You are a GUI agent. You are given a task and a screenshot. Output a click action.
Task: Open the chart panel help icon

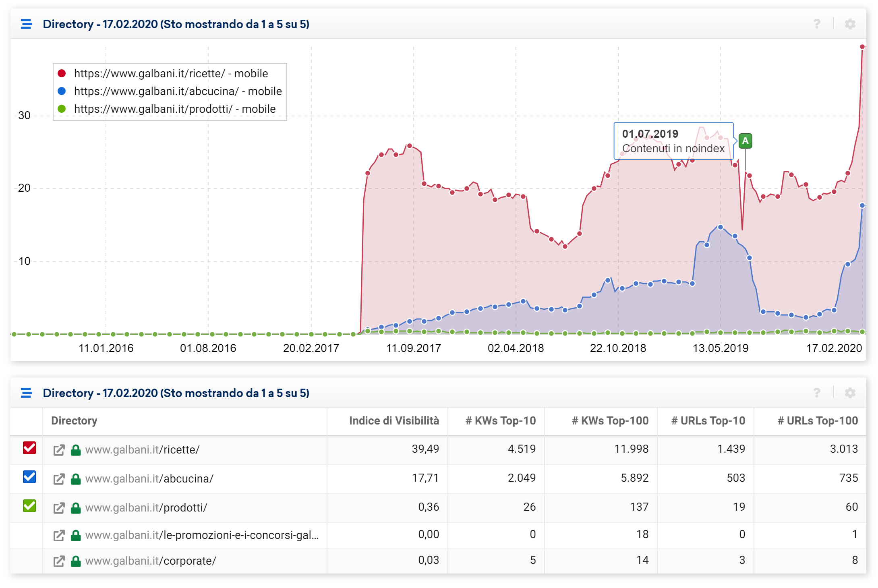tap(817, 24)
